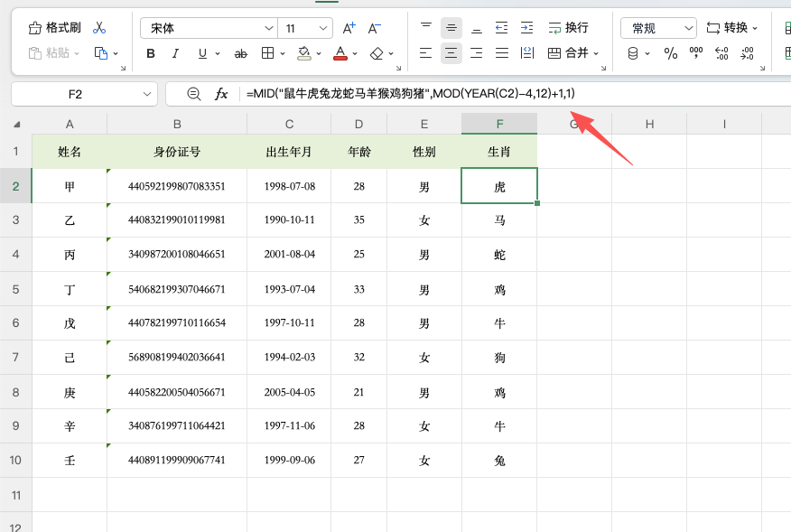The width and height of the screenshot is (791, 532).
Task: Open Underline style dropdown arrow
Action: [x=218, y=53]
